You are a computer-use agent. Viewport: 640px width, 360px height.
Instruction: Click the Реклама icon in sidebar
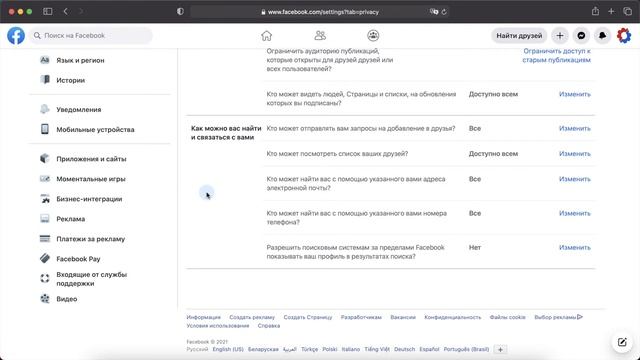point(45,218)
